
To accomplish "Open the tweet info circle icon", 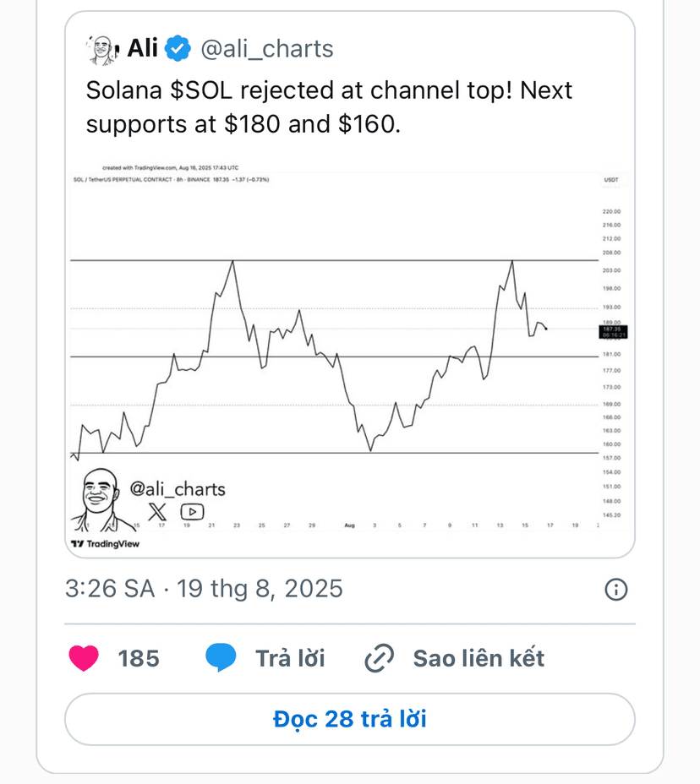I will tap(616, 589).
